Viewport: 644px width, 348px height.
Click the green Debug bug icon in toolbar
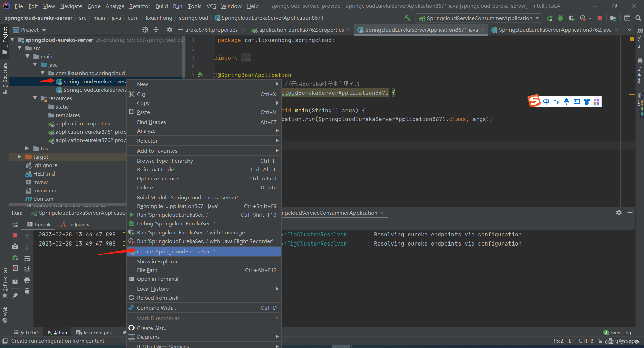pos(560,18)
